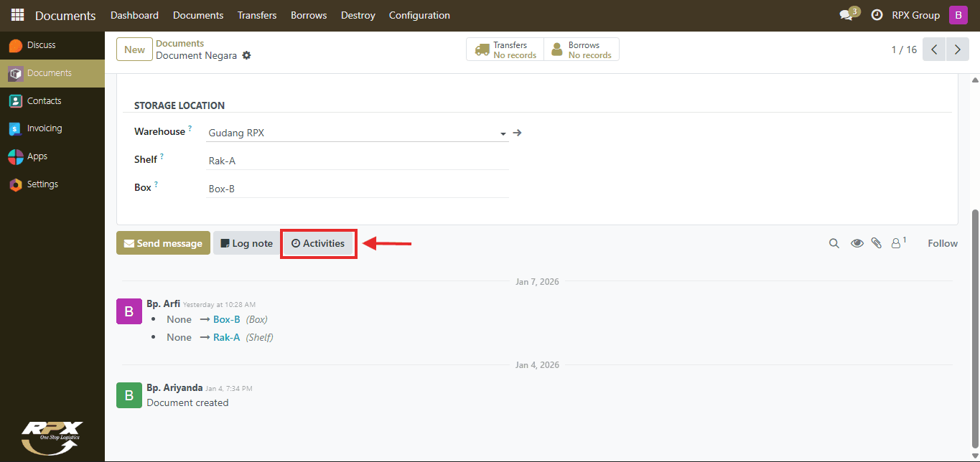Open the apps grid menu icon
Image resolution: width=980 pixels, height=462 pixels.
[x=17, y=15]
